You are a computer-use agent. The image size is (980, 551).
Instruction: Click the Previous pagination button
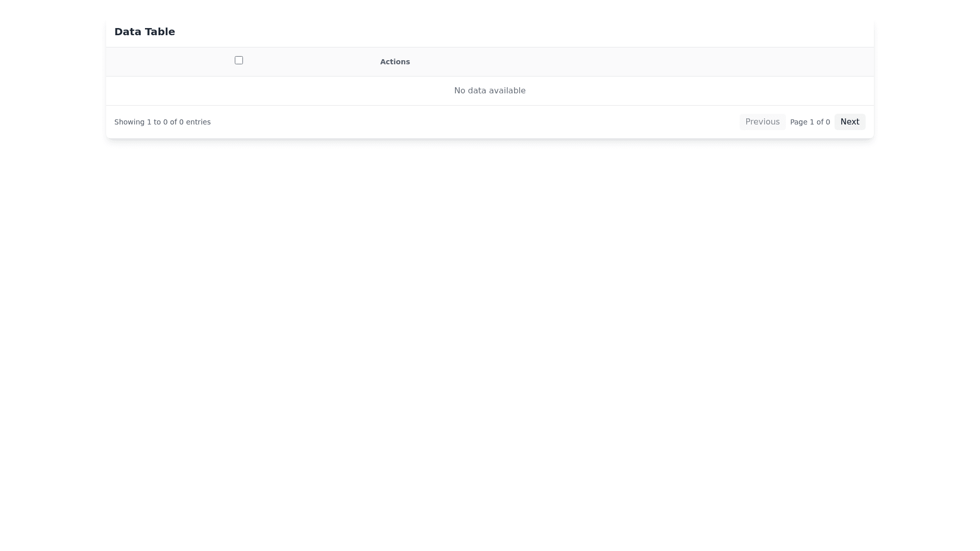pyautogui.click(x=762, y=121)
